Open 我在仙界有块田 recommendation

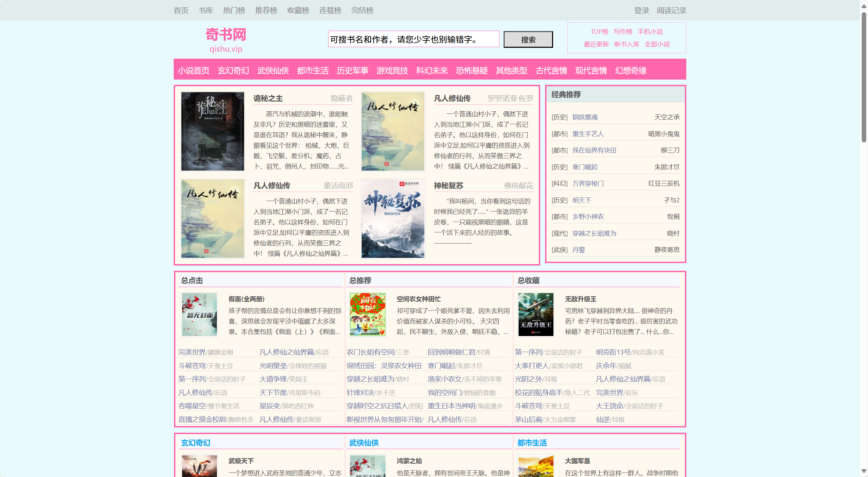click(594, 150)
